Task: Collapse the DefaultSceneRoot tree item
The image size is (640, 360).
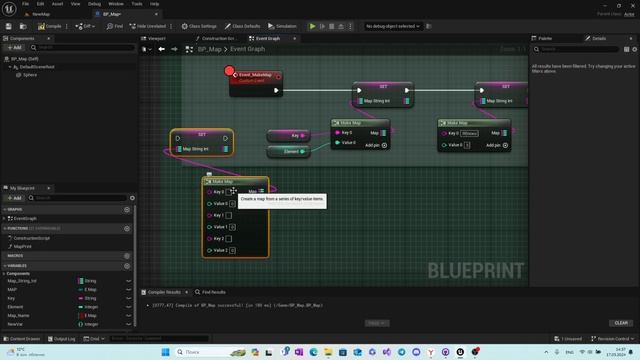Action: (10, 67)
